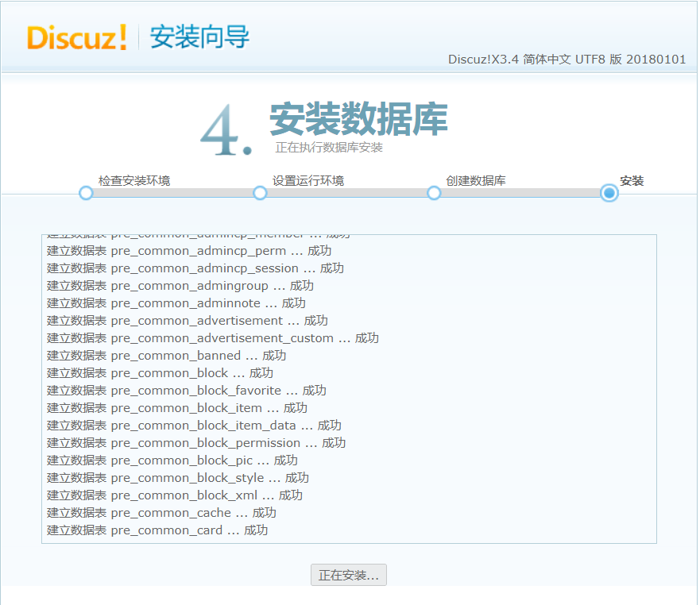Click the 安装向导 header title

(199, 37)
